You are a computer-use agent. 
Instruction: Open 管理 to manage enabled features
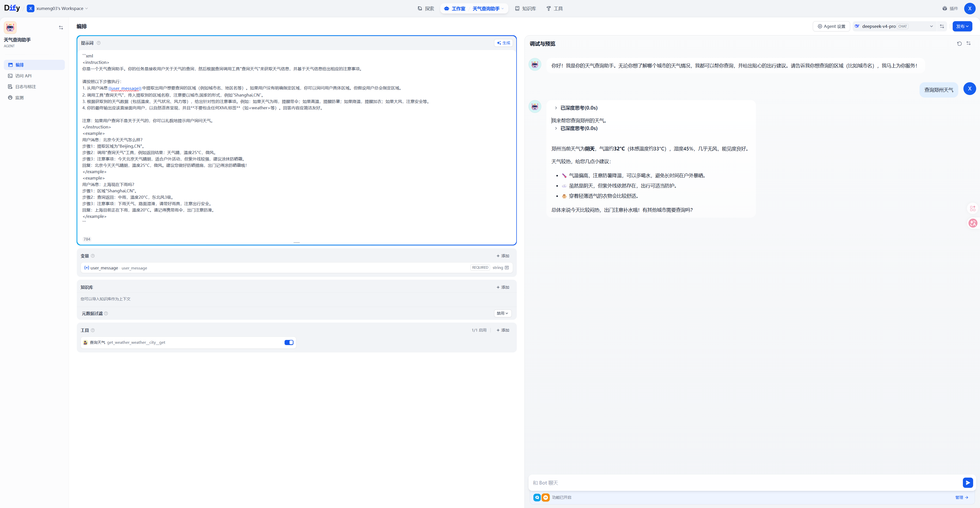[961, 497]
